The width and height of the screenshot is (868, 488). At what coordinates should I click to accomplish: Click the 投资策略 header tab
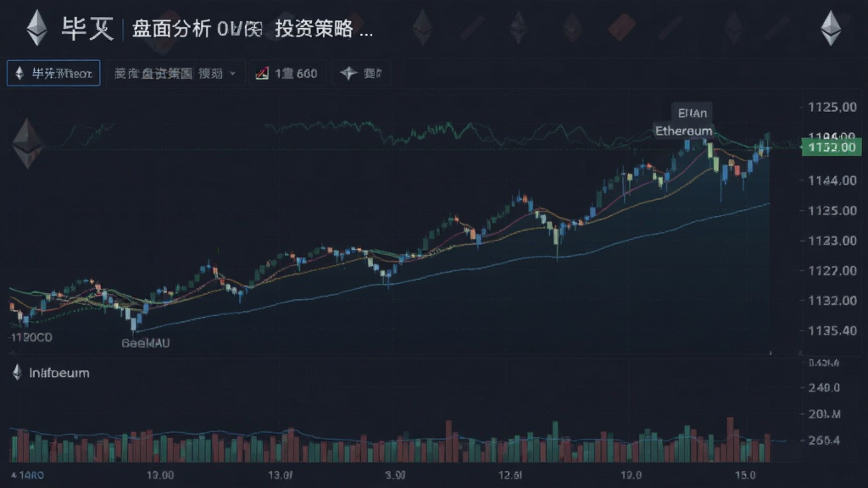click(314, 28)
